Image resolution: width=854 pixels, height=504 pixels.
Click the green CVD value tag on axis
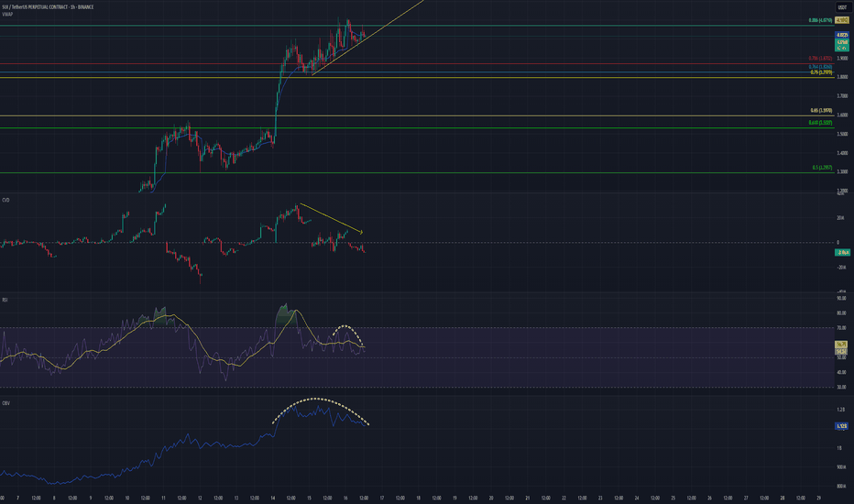coord(842,252)
